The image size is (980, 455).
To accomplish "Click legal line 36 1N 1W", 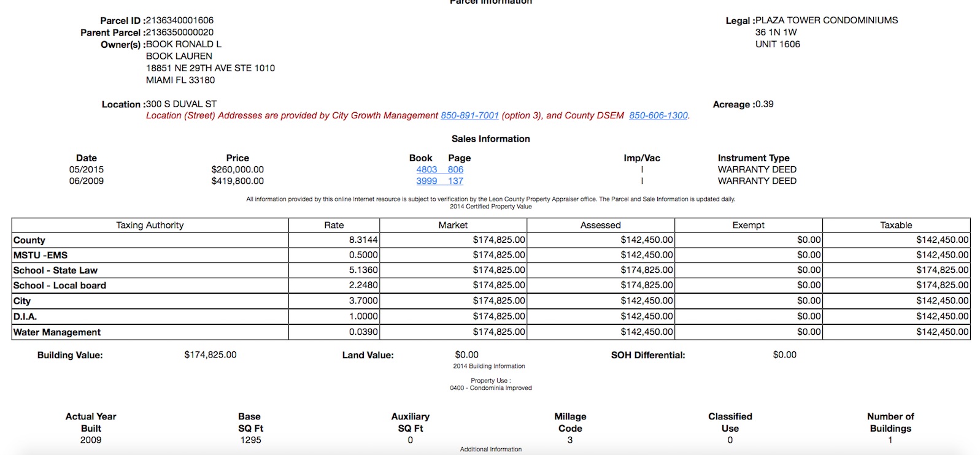I will 776,32.
